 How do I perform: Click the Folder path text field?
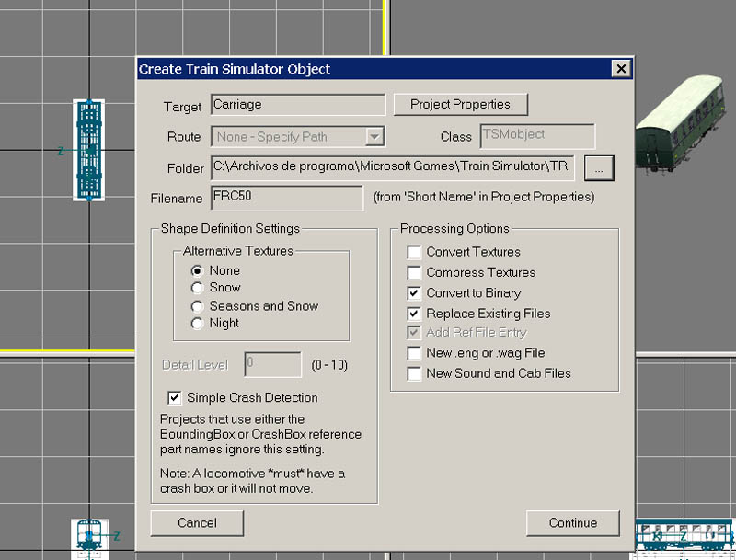[392, 167]
